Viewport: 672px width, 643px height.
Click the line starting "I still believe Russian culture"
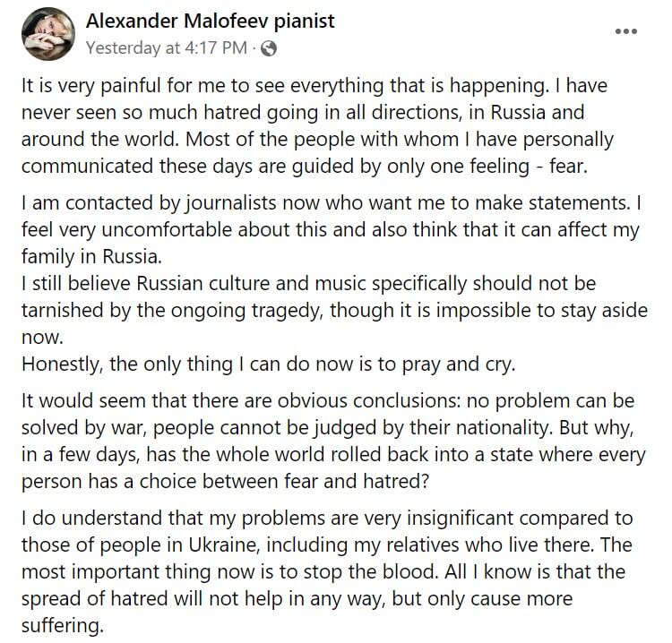[x=308, y=283]
